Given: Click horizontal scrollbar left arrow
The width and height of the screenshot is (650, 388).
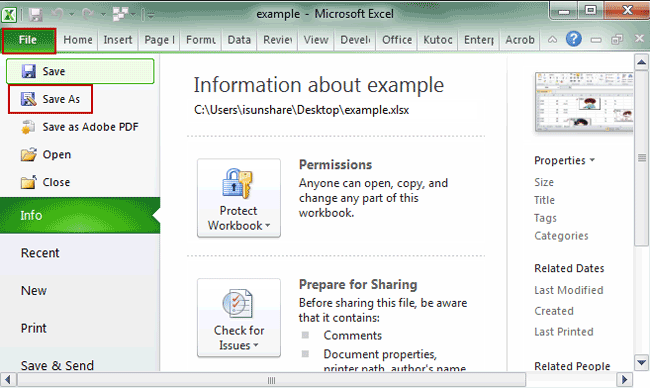Looking at the screenshot, I should [x=8, y=379].
